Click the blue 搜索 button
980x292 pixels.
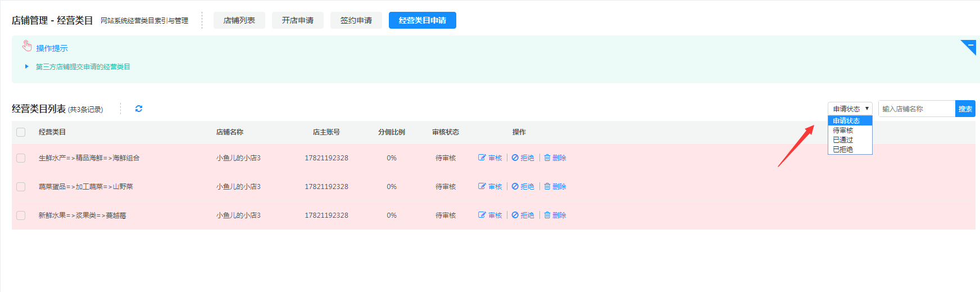pyautogui.click(x=965, y=109)
